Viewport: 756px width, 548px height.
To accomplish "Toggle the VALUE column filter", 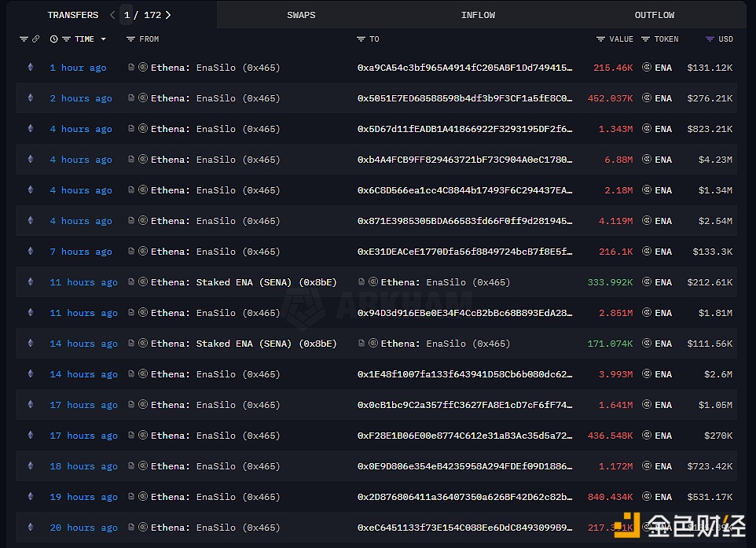I will tap(600, 39).
